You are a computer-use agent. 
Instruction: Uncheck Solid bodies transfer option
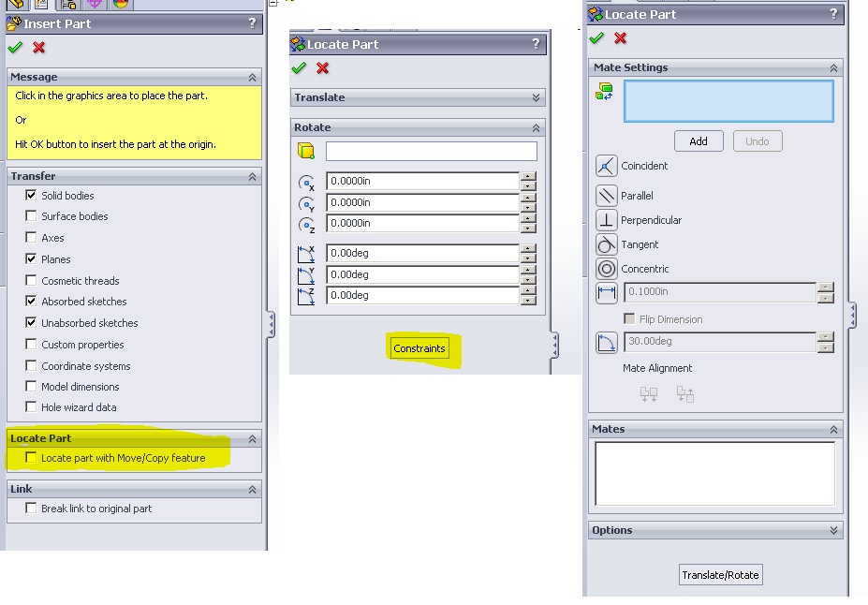tap(31, 195)
